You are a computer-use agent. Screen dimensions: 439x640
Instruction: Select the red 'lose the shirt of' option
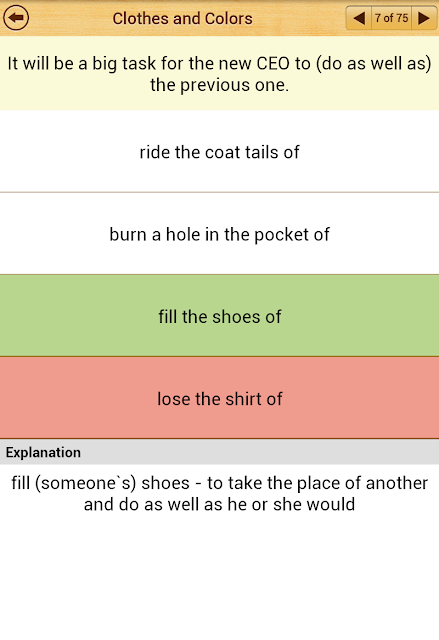click(220, 398)
